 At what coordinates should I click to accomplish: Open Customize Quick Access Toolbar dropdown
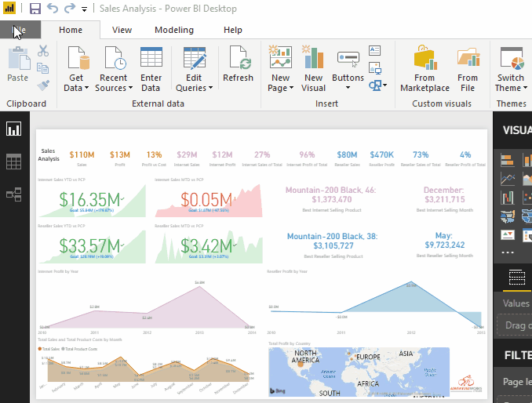[84, 9]
